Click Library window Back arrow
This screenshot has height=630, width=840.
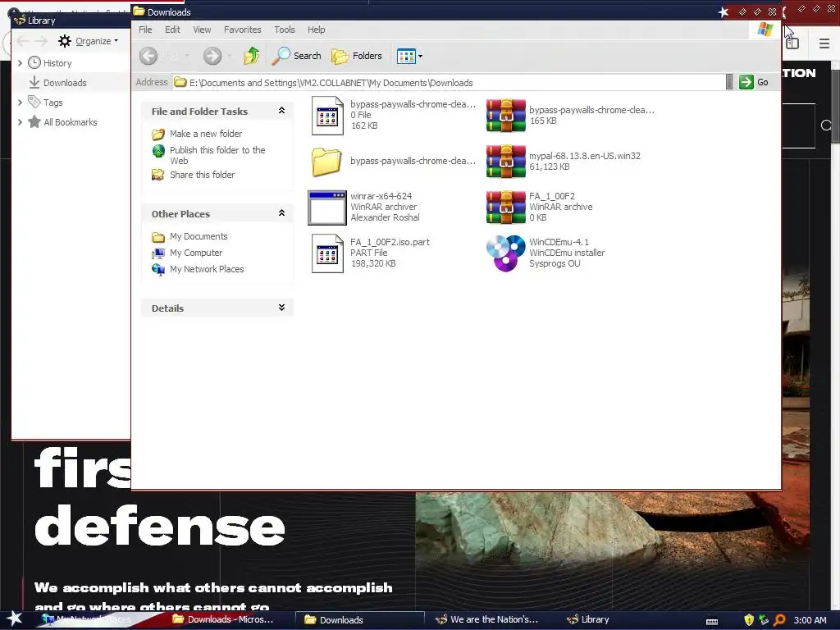tap(23, 41)
